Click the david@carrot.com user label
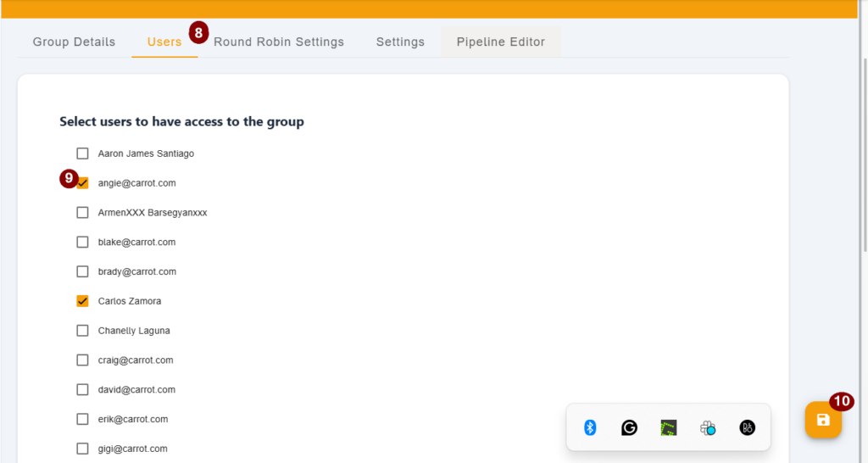Viewport: 868px width, 463px height. [136, 390]
